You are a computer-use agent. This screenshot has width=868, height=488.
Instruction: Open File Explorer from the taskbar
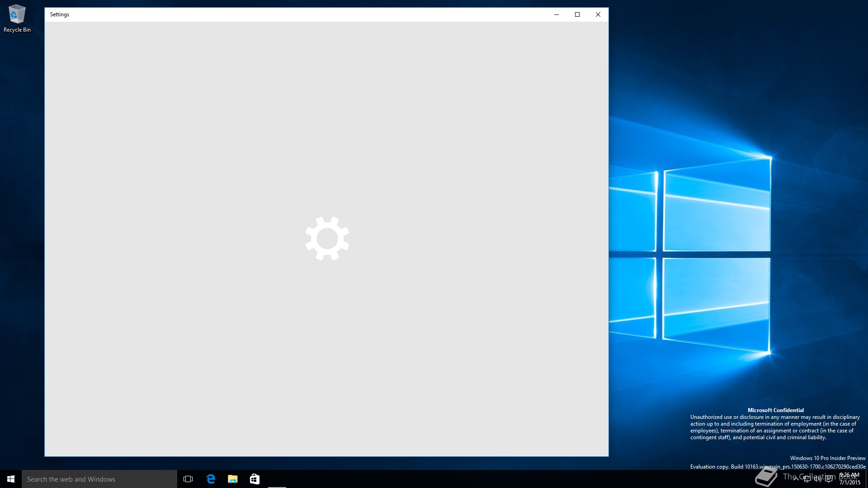pos(233,479)
